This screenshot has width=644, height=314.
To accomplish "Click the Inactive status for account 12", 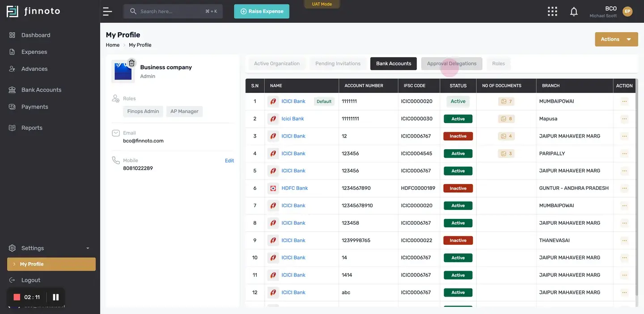I will (x=458, y=136).
